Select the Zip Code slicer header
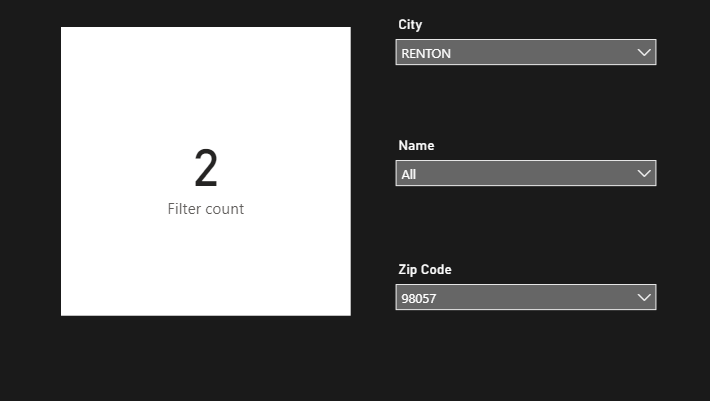 (x=425, y=270)
